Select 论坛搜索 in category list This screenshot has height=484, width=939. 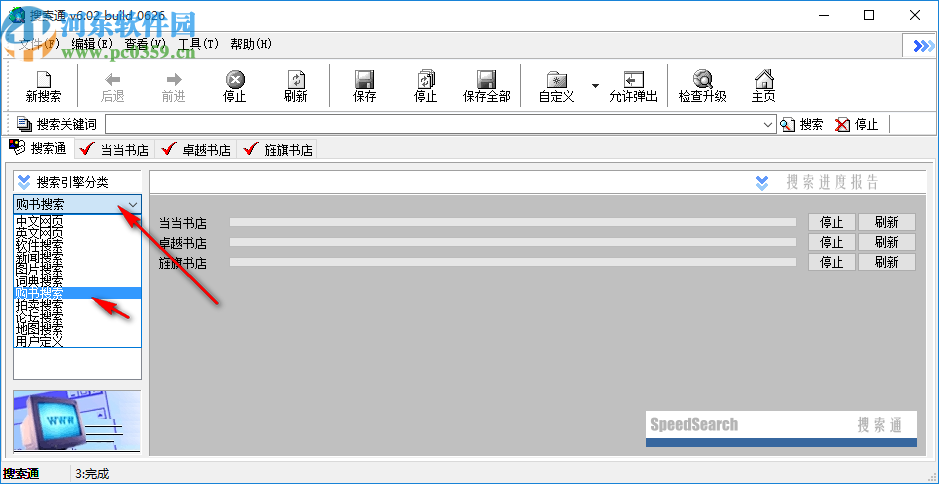pyautogui.click(x=77, y=317)
